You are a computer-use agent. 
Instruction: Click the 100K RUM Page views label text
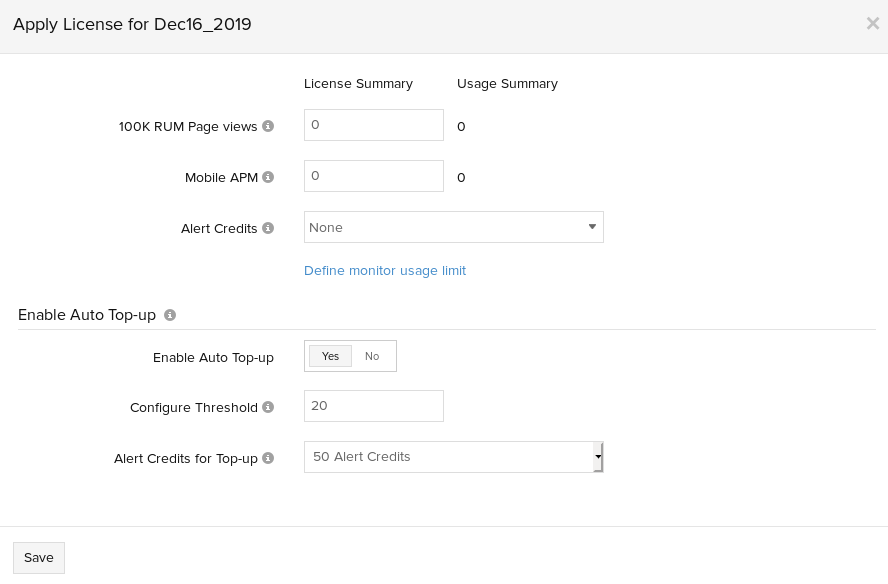188,127
